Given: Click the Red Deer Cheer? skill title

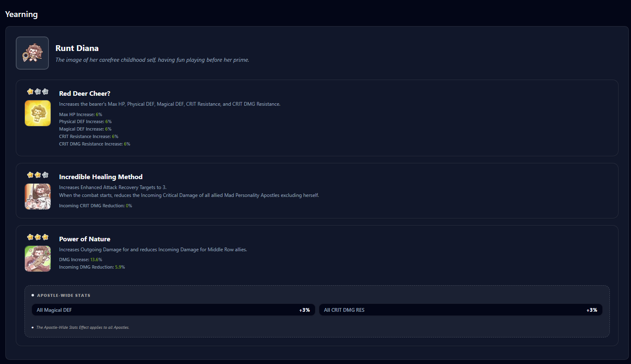Looking at the screenshot, I should click(85, 94).
